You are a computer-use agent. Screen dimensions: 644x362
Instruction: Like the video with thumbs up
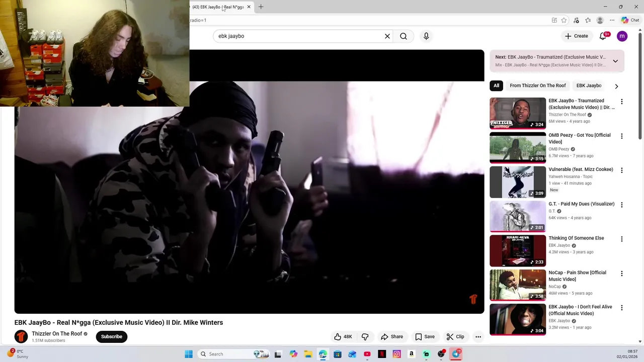pos(343,337)
